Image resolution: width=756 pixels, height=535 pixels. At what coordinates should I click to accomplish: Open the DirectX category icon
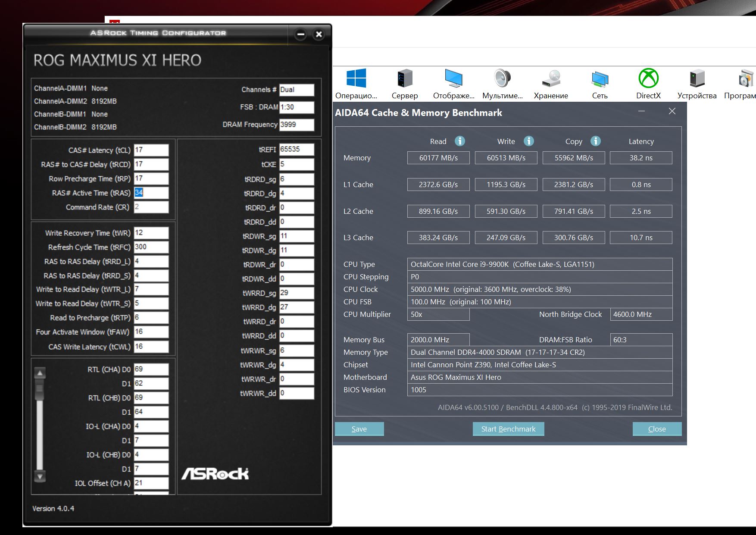[x=648, y=78]
